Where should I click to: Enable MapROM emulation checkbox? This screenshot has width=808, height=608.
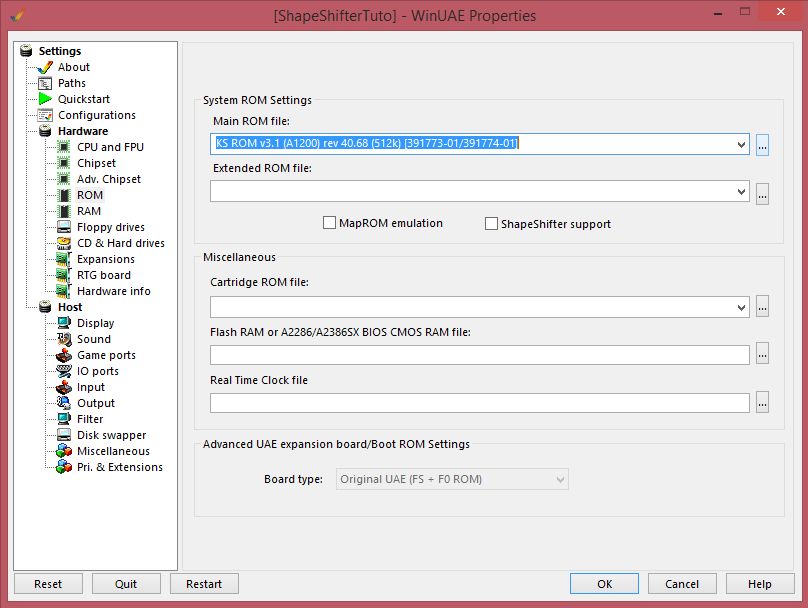tap(329, 224)
